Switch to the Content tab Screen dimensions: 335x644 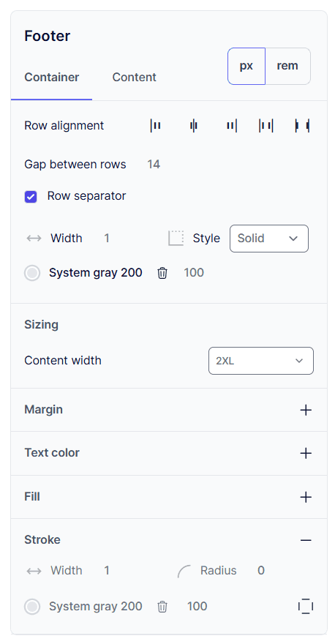coord(135,78)
